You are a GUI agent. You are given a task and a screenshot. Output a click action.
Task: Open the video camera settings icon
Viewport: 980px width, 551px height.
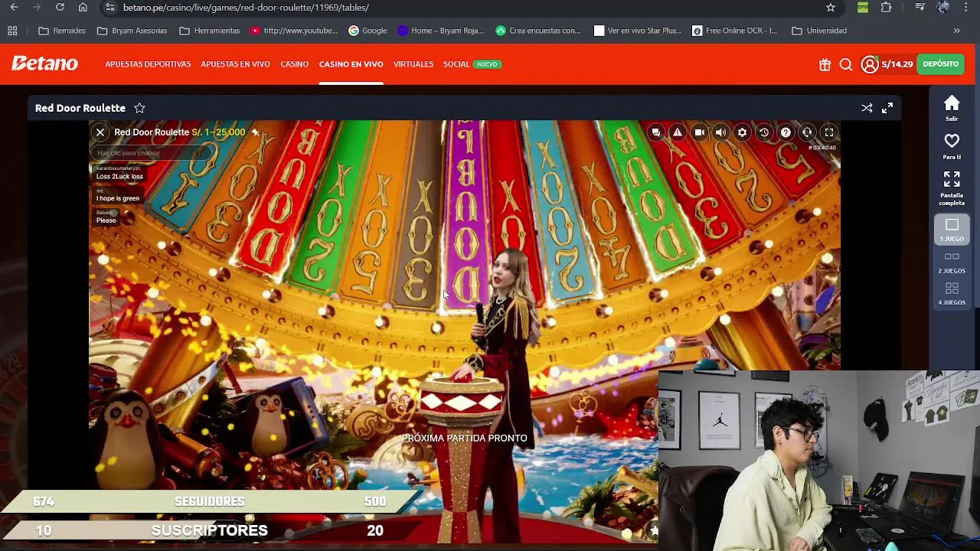[x=699, y=132]
